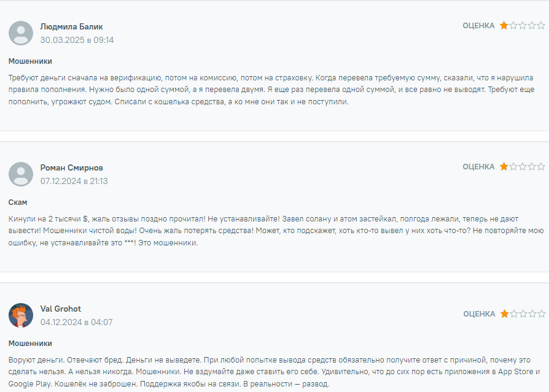Click filled orange star in Val Grohot's rating

[x=505, y=314]
